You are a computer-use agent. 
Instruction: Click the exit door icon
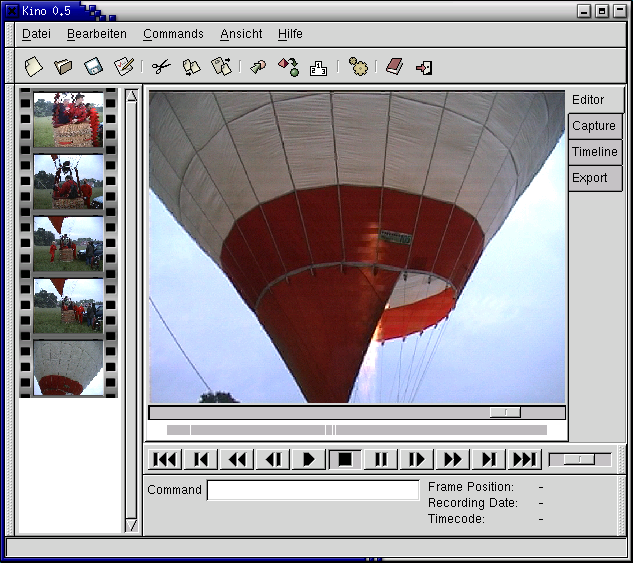pyautogui.click(x=424, y=67)
